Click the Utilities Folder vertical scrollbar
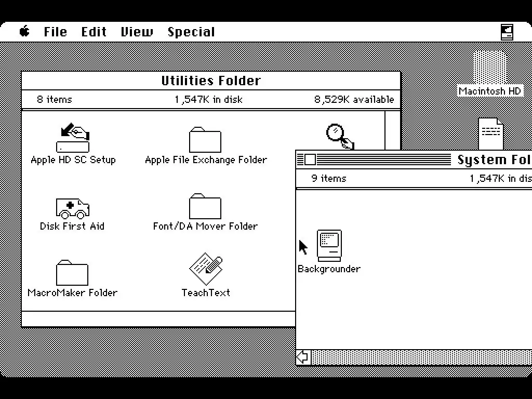Screen dimensions: 532x399 pos(393,130)
